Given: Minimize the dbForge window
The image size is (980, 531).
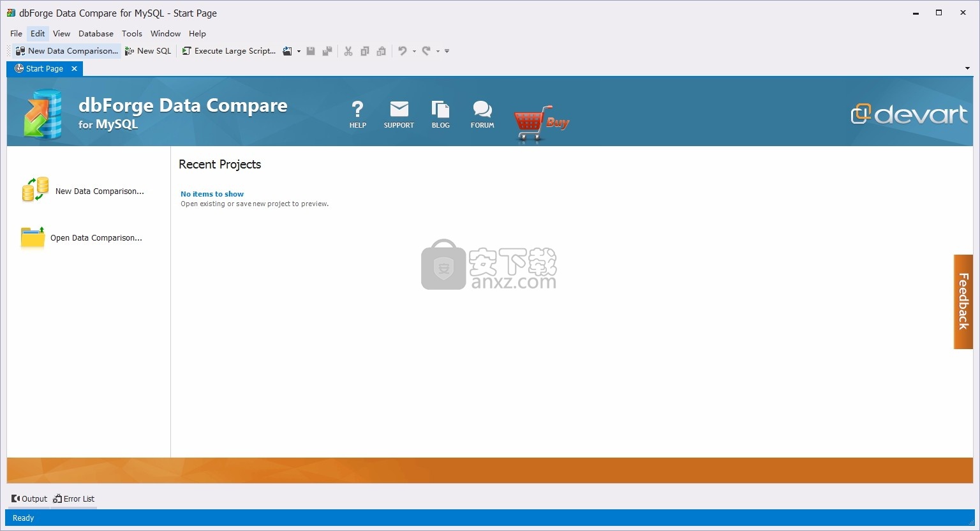Looking at the screenshot, I should (x=916, y=13).
